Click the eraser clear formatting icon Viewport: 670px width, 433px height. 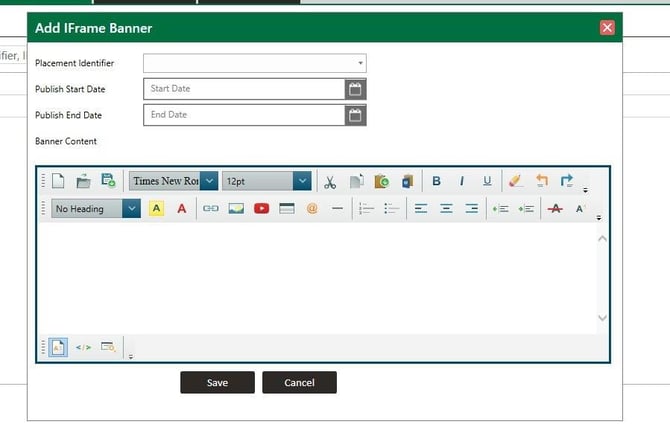point(515,181)
